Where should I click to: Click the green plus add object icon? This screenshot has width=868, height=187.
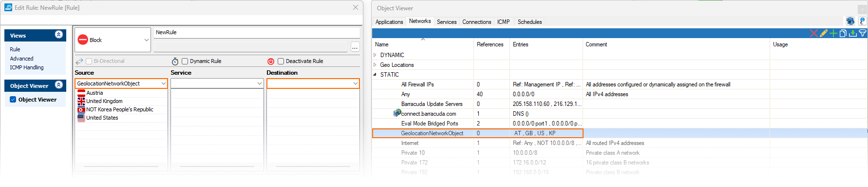click(833, 33)
